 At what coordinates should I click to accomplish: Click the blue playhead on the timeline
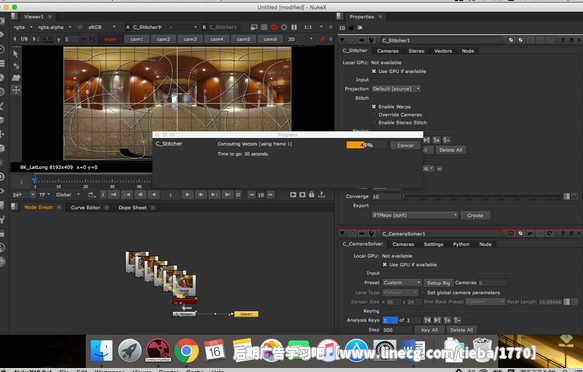click(35, 180)
